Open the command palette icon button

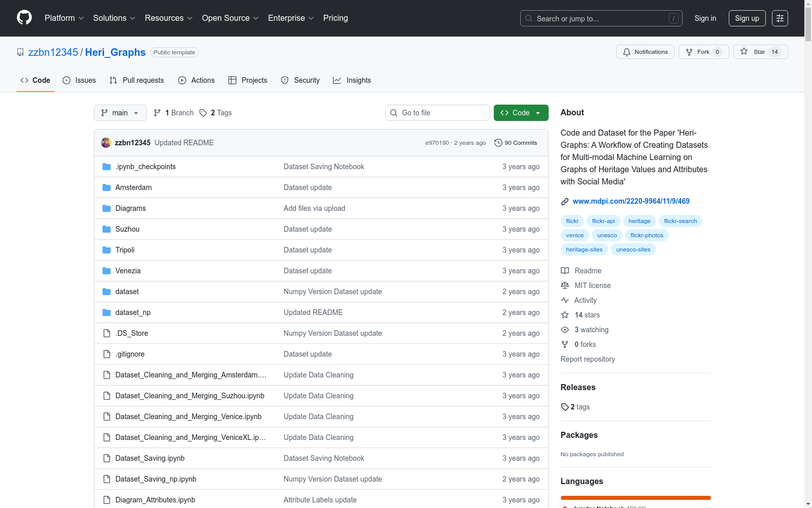[780, 18]
